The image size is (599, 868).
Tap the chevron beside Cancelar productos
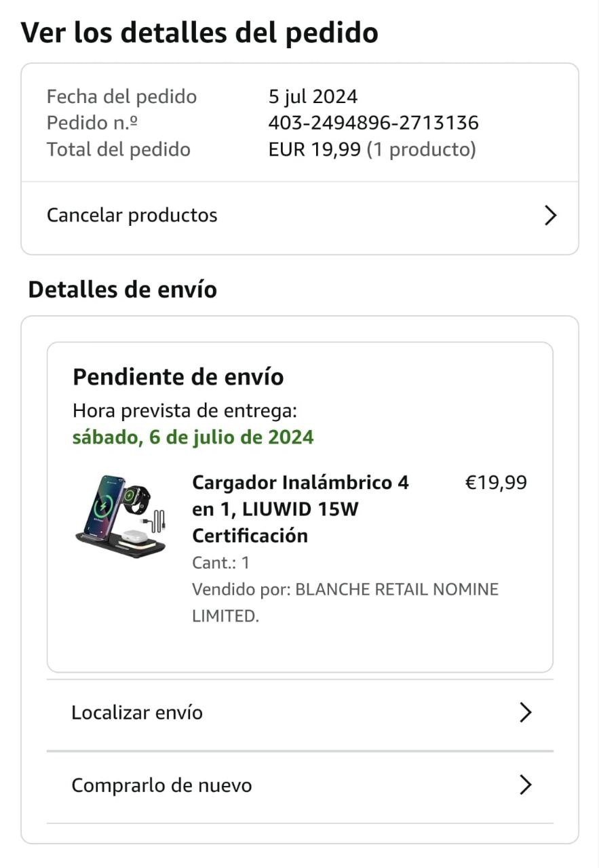550,216
